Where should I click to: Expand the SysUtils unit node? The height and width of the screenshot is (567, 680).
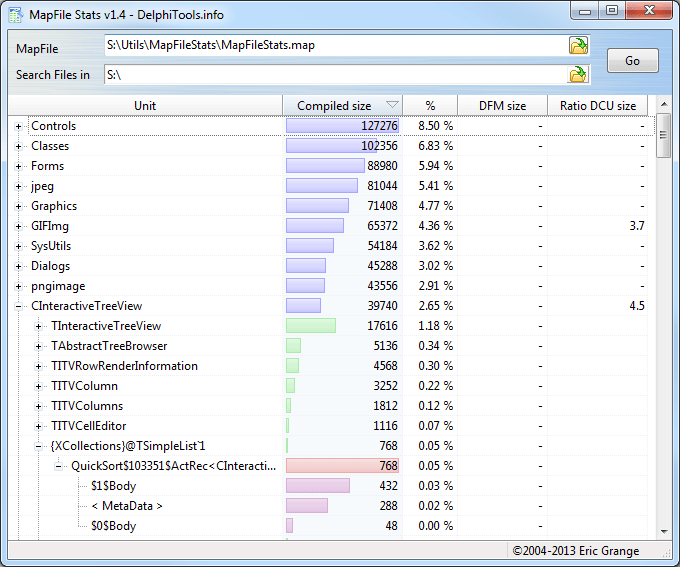click(x=18, y=246)
